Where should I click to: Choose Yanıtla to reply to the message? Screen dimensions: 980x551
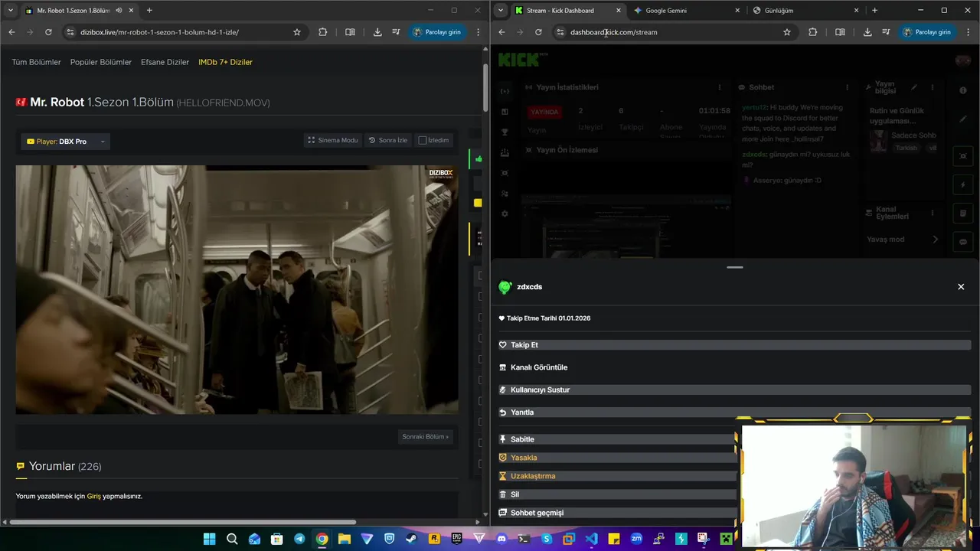point(734,412)
